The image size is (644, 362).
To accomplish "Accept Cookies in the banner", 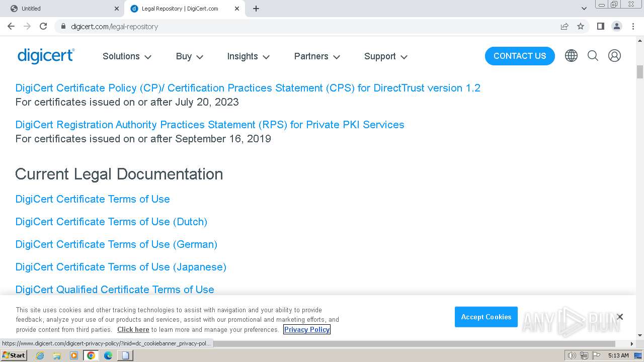I will [486, 317].
